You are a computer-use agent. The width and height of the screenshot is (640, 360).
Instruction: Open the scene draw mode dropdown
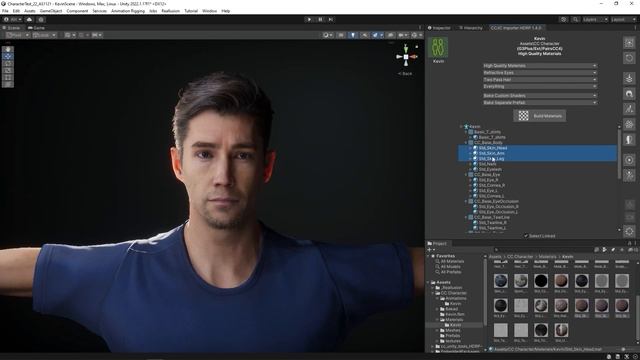coord(328,35)
